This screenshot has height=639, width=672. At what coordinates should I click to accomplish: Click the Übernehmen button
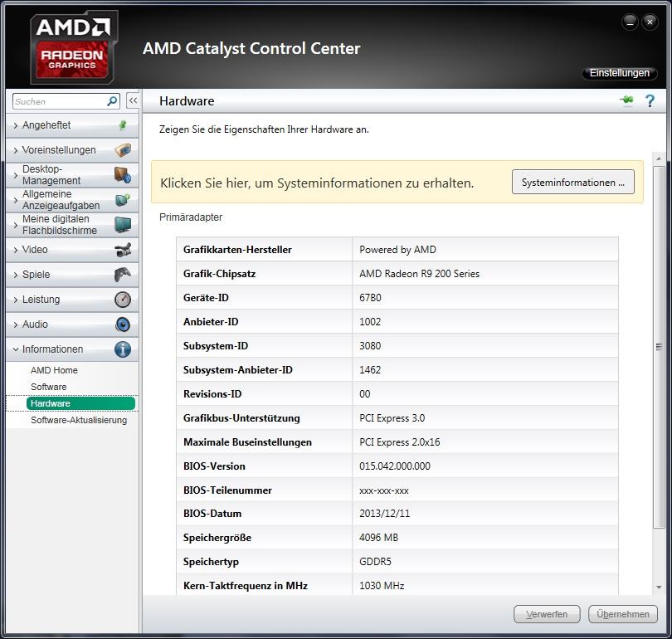click(x=623, y=614)
